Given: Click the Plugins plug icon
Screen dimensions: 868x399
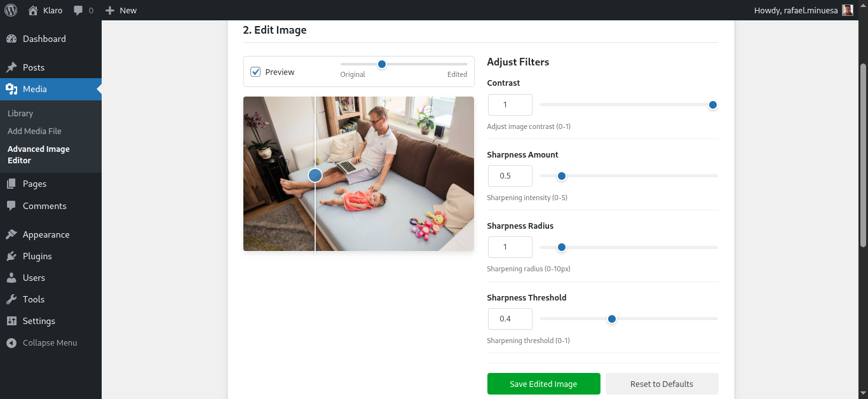Looking at the screenshot, I should [x=11, y=256].
